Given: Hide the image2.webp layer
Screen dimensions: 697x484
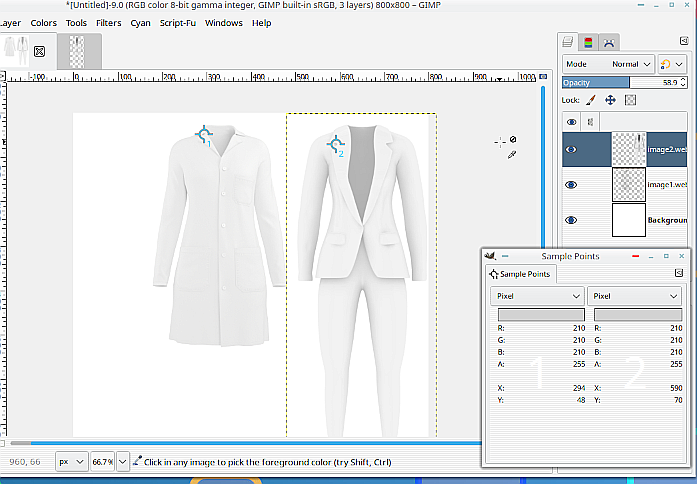Looking at the screenshot, I should pos(571,149).
